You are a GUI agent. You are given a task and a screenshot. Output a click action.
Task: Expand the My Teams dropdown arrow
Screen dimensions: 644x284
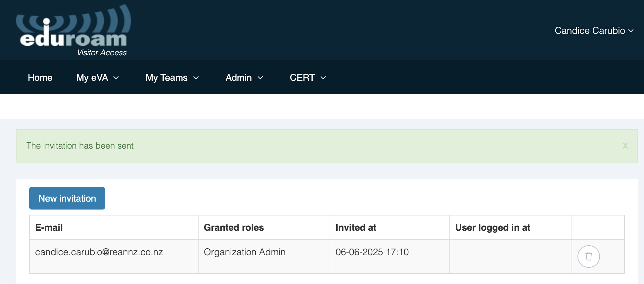196,78
